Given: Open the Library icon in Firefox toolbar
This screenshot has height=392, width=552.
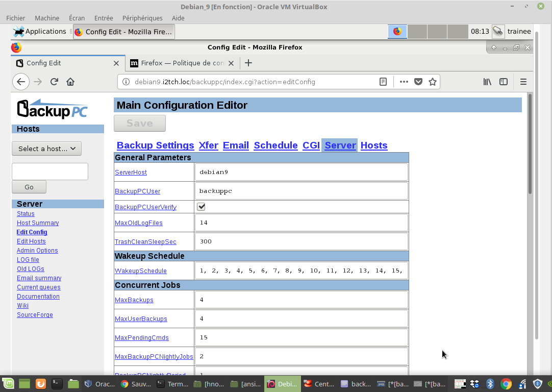Looking at the screenshot, I should (x=487, y=82).
